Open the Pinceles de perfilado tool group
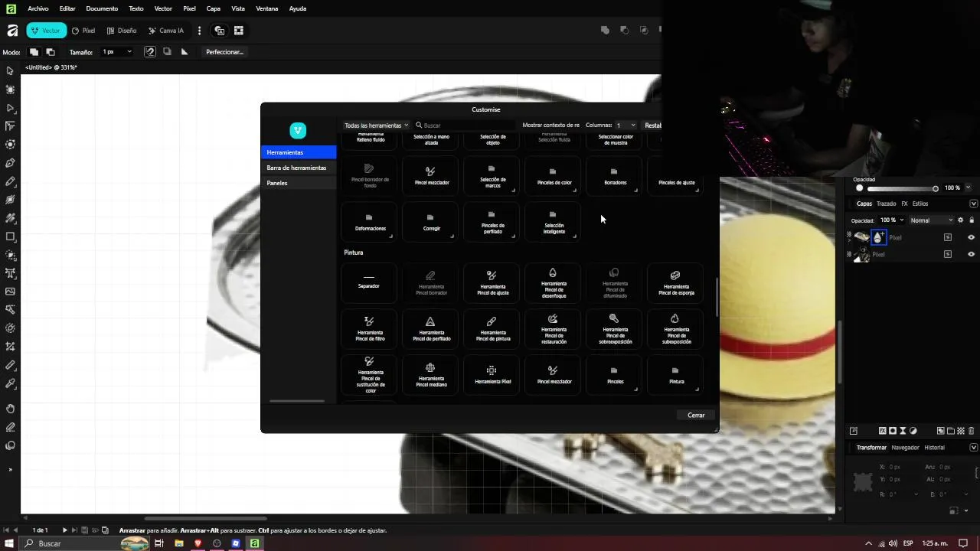Screen dimensions: 980x551 492,221
